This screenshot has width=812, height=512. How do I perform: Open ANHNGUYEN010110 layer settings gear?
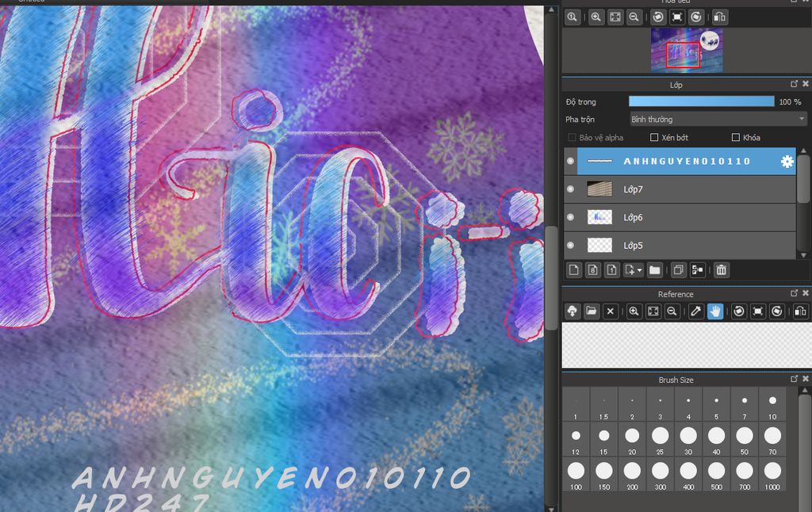click(787, 162)
